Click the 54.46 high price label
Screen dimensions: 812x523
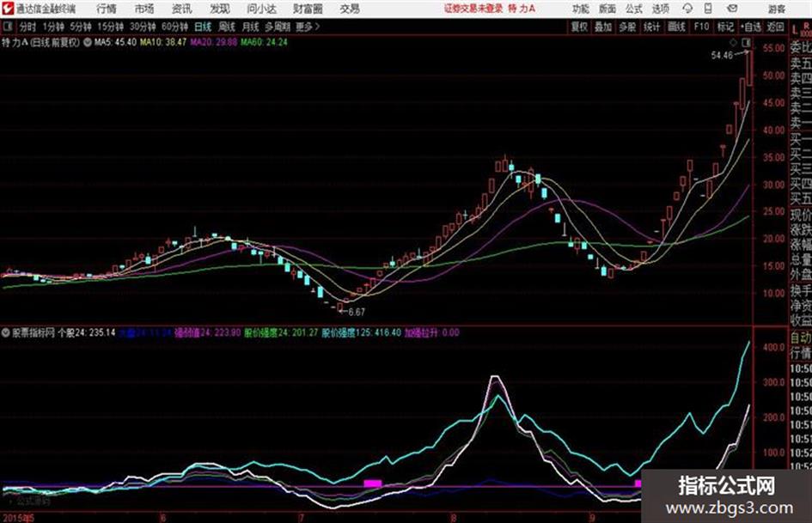tap(722, 55)
